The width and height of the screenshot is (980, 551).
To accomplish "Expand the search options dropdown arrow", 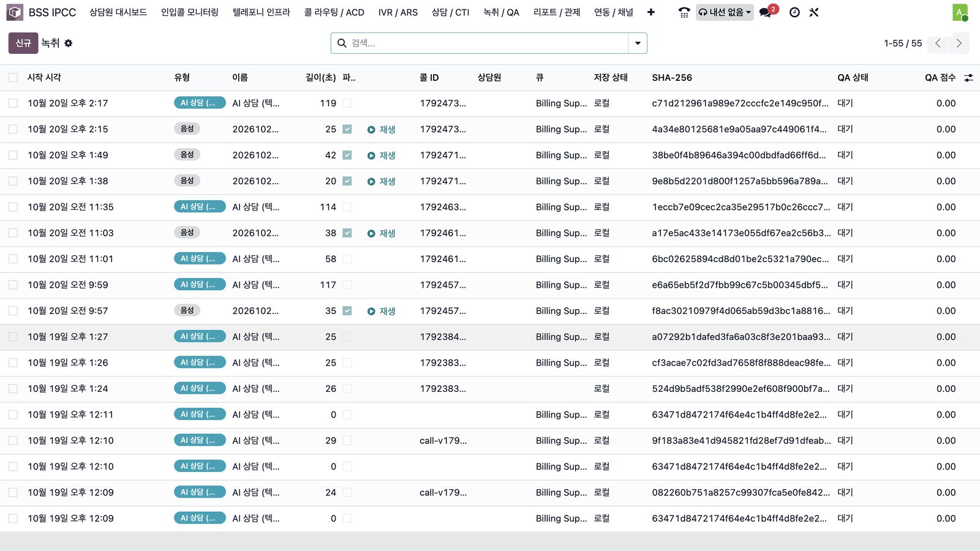I will point(638,43).
